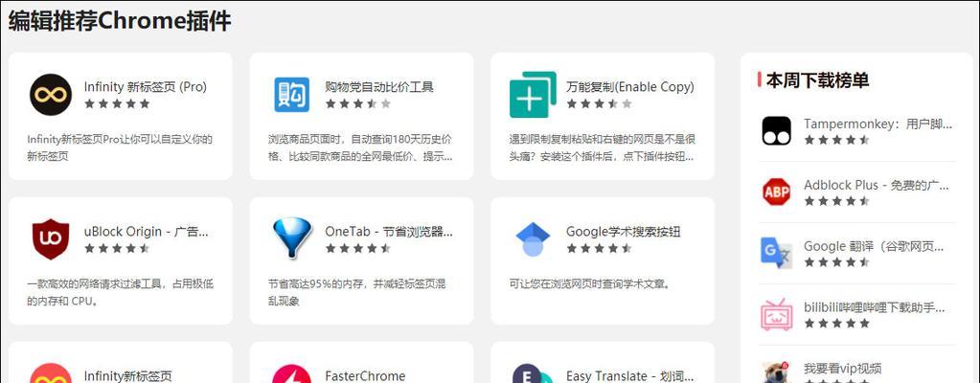Click the star rating under 万能复制(Enable Copy)
The width and height of the screenshot is (980, 383).
click(600, 103)
